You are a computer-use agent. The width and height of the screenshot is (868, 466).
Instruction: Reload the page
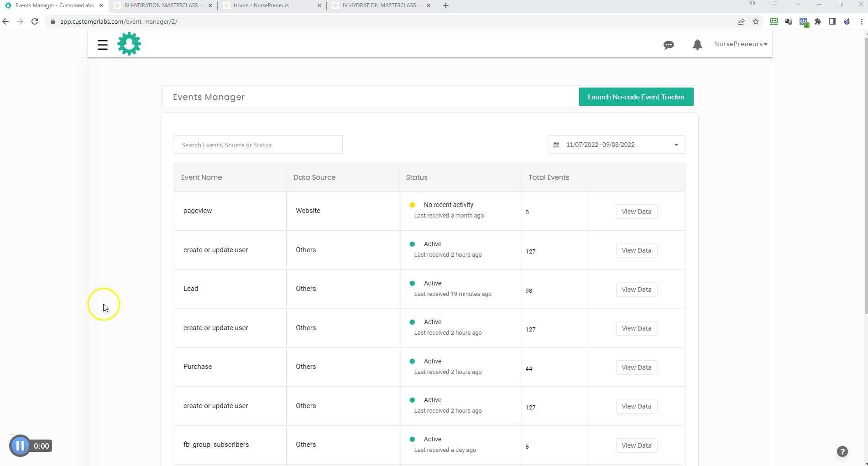tap(35, 21)
